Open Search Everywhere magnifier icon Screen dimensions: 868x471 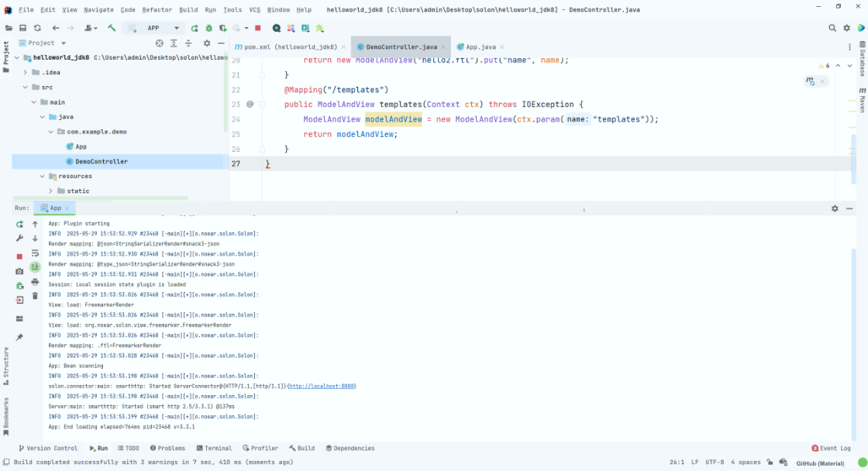pos(832,28)
